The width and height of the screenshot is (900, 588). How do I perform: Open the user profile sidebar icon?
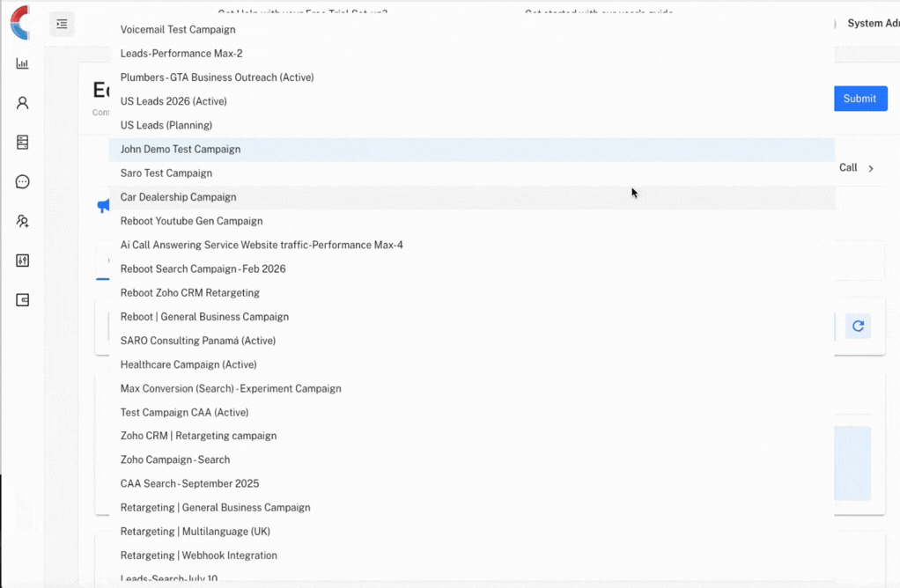pyautogui.click(x=23, y=103)
